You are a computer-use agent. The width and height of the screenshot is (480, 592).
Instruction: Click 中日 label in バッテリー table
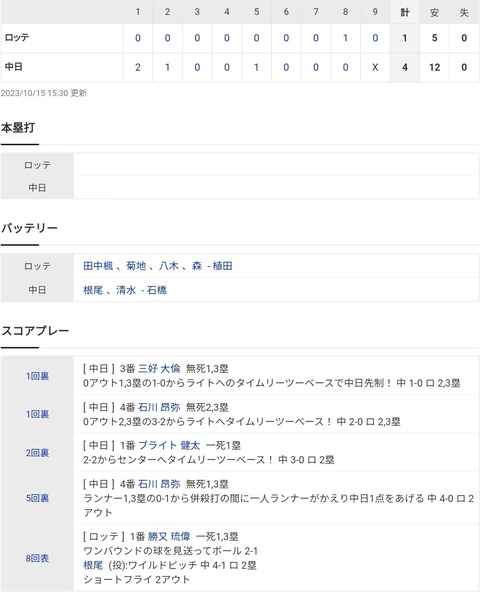[x=37, y=290]
